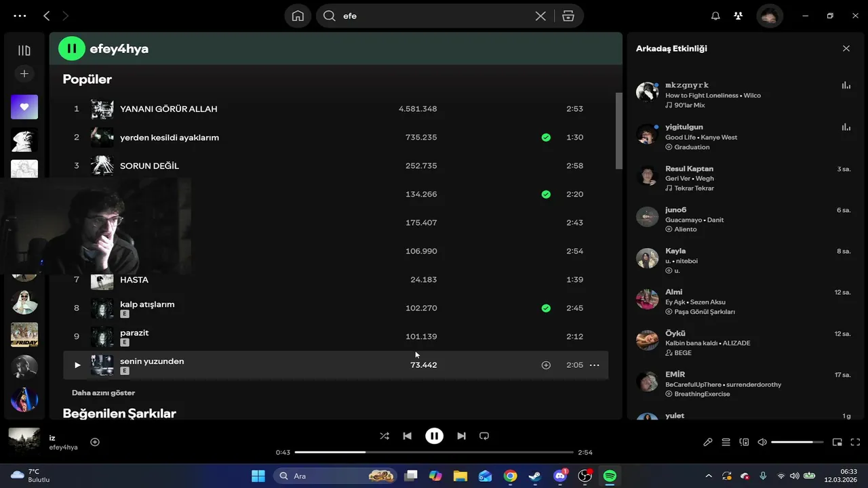Click the iz album art in now playing
Viewport: 868px width, 488px height.
pyautogui.click(x=24, y=441)
